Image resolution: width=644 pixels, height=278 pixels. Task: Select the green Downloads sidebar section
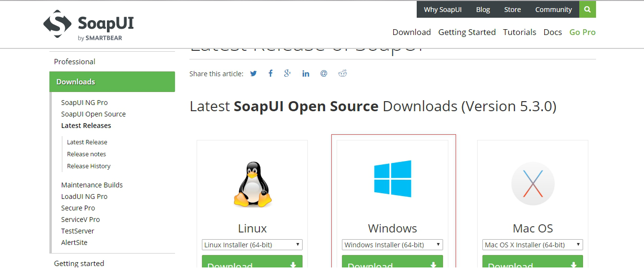(x=112, y=81)
